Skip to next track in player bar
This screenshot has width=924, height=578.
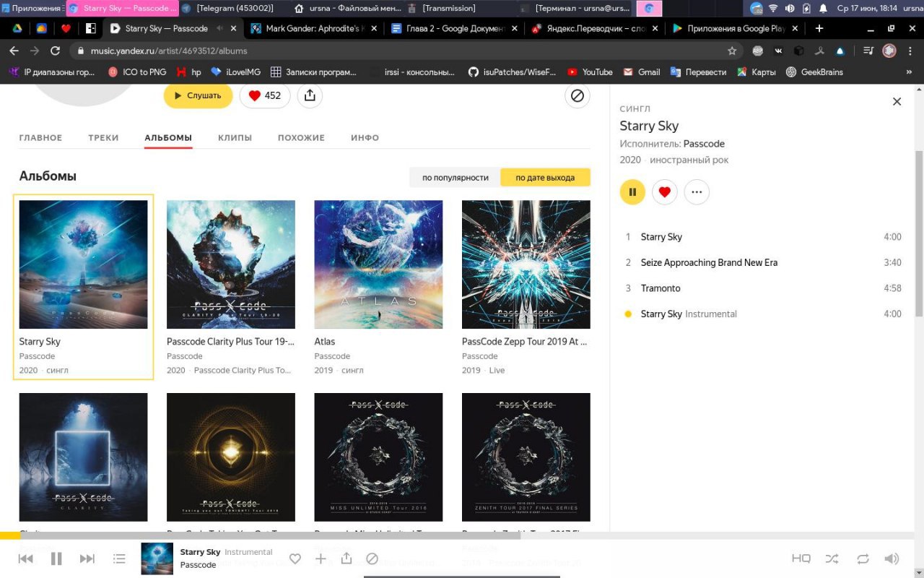(x=87, y=558)
